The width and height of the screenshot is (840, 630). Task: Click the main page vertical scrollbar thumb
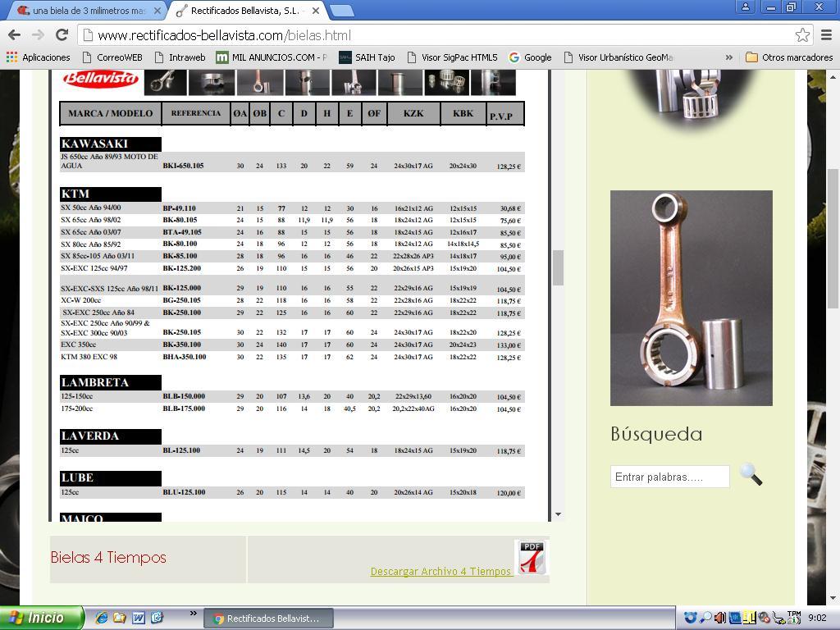coord(833,239)
